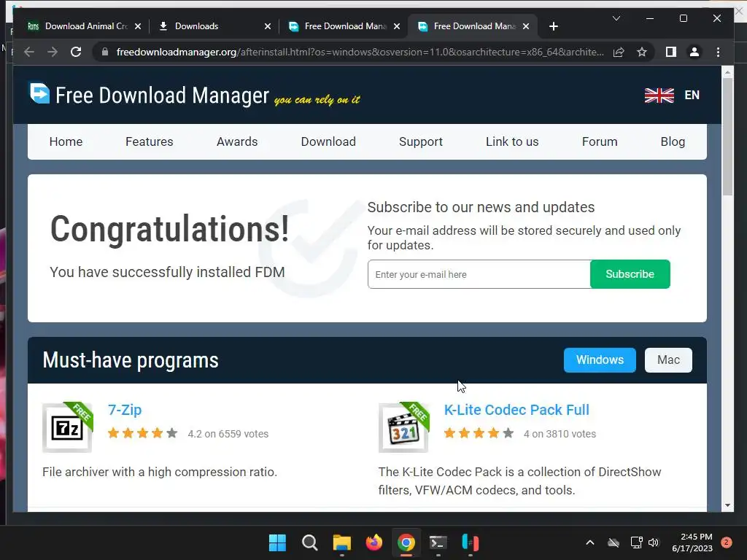Click the padlock site info icon
Viewport: 747px width, 560px height.
tap(105, 52)
